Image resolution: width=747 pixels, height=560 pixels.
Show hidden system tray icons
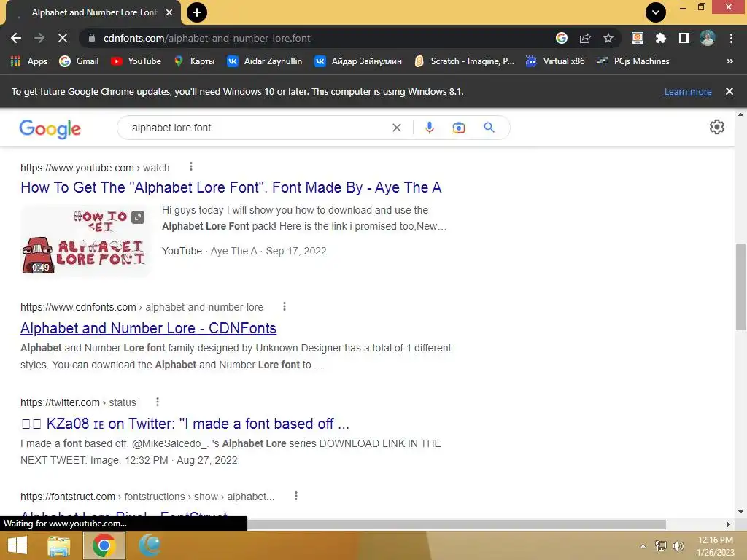tap(643, 546)
